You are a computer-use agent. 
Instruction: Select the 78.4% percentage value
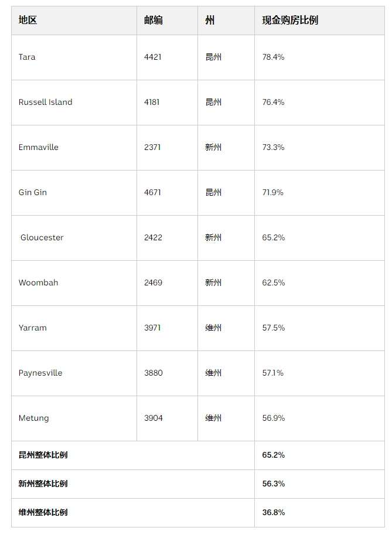tap(273, 57)
